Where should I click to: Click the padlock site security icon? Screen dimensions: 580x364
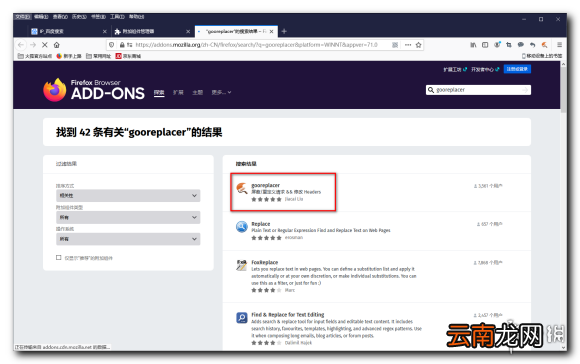[x=122, y=45]
